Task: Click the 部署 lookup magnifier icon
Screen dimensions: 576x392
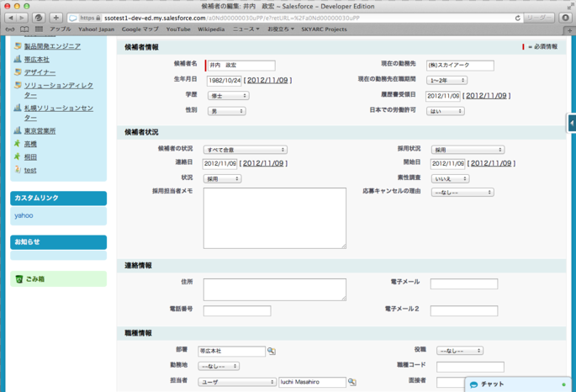Action: [x=272, y=351]
